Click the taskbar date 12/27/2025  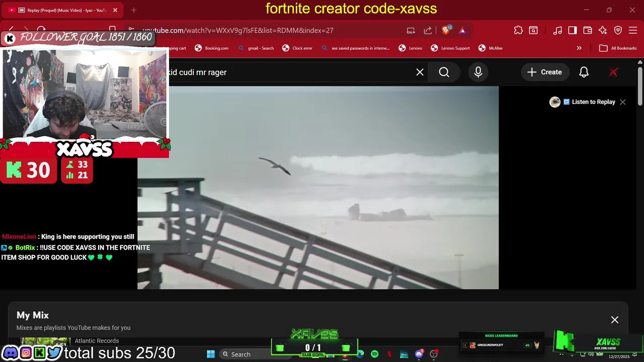(x=619, y=356)
